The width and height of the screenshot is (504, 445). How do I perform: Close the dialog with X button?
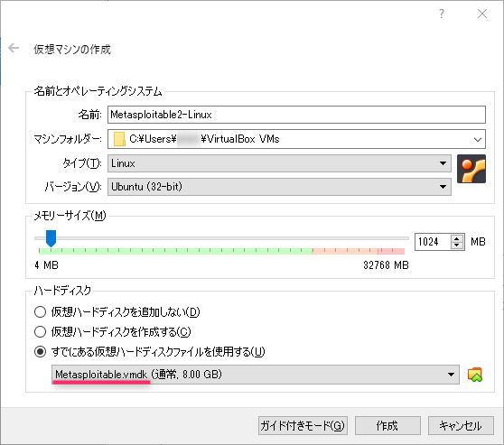(482, 14)
